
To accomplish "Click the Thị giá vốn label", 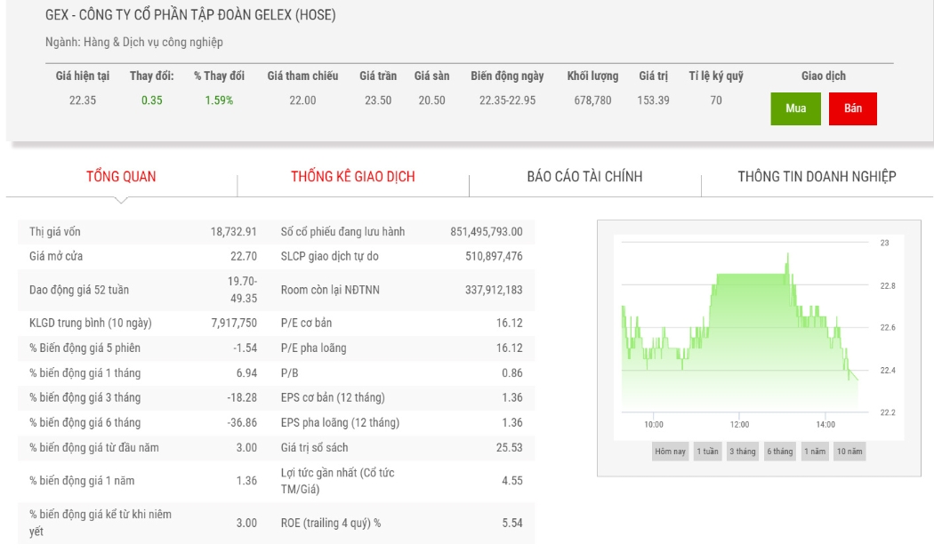I will point(55,231).
